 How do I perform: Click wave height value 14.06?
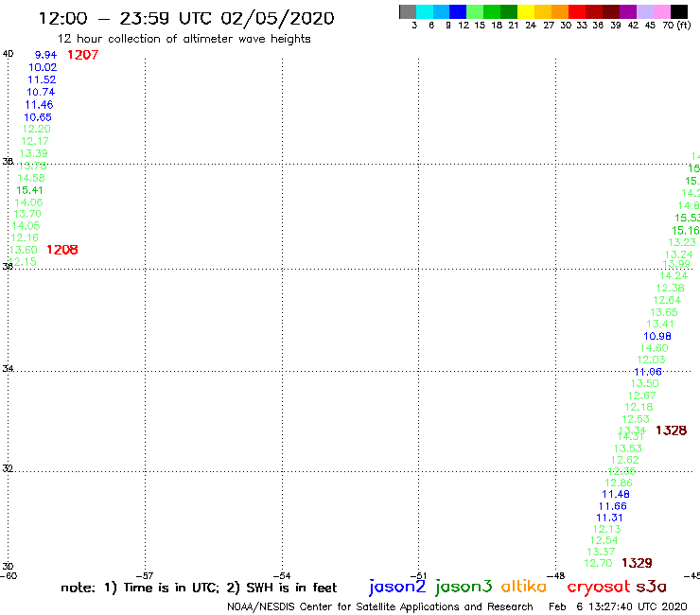click(x=28, y=202)
